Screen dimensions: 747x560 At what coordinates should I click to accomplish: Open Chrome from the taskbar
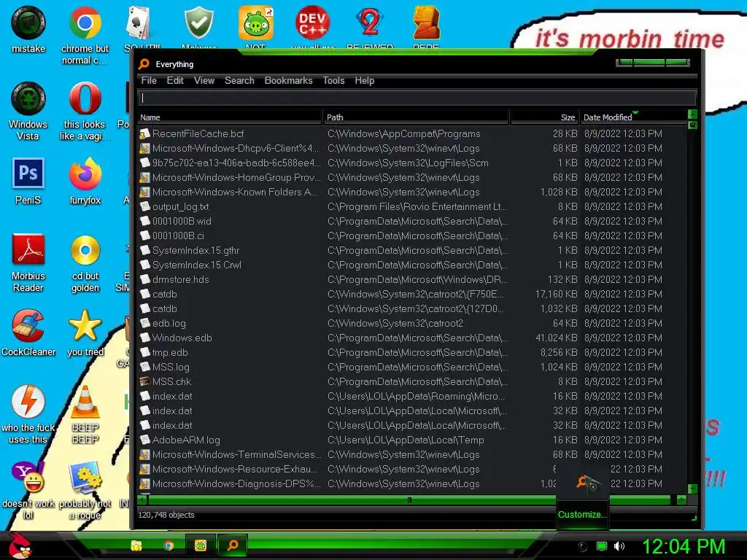pyautogui.click(x=169, y=545)
